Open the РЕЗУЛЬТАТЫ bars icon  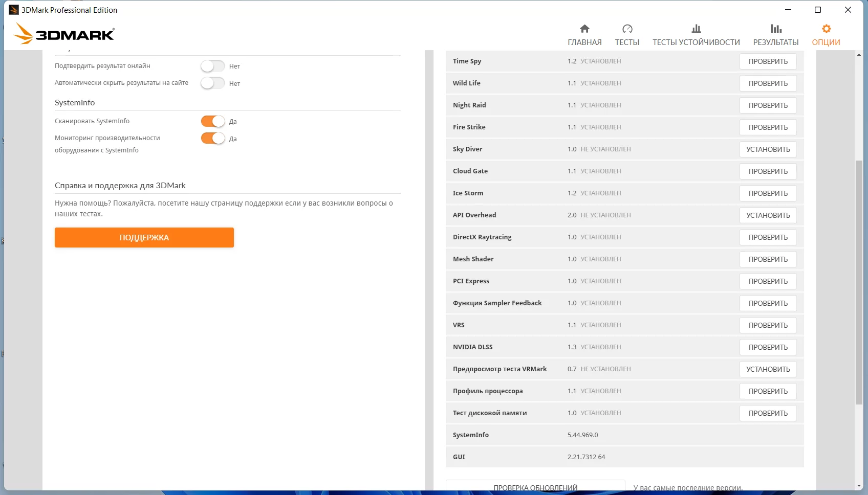click(776, 29)
